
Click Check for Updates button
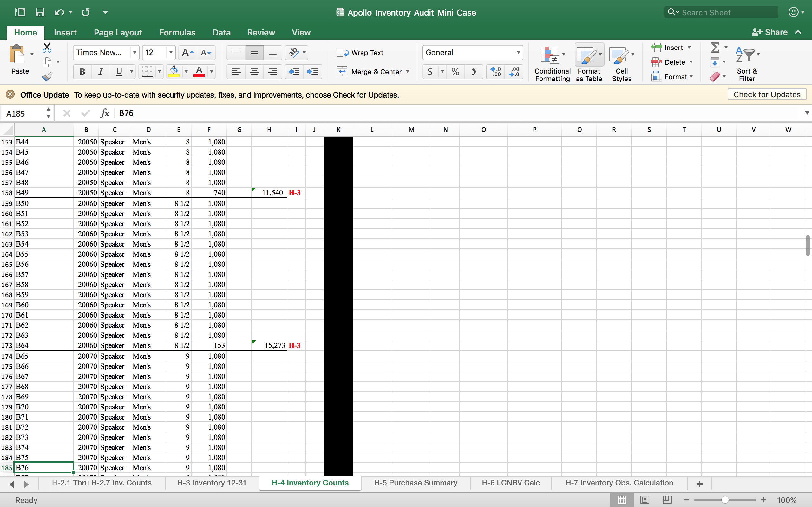point(767,94)
